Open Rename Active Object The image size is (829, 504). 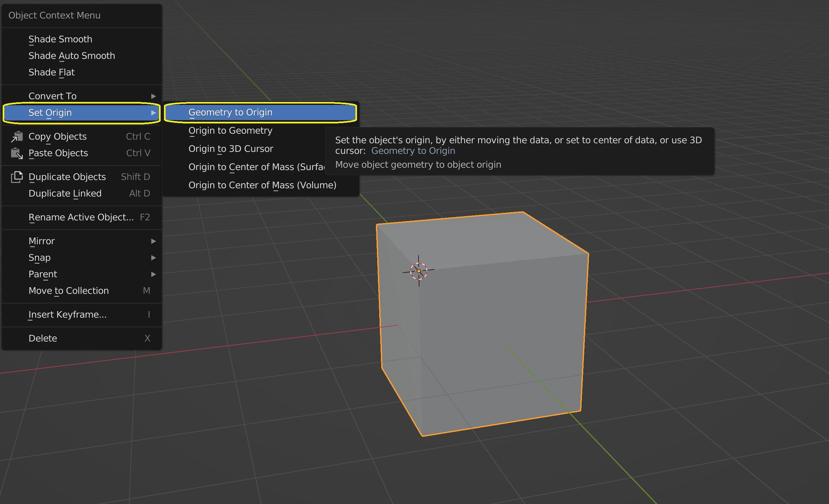[x=81, y=217]
